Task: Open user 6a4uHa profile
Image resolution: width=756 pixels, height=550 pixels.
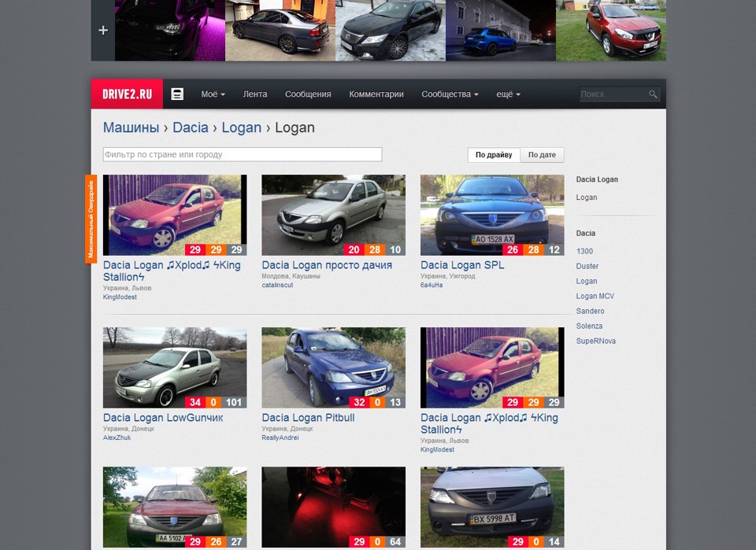Action: pyautogui.click(x=432, y=285)
